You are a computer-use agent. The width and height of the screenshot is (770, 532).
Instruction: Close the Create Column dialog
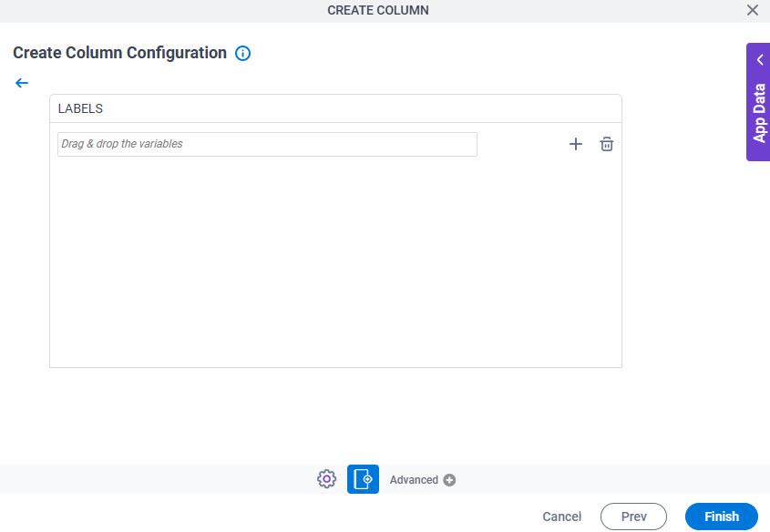753,10
